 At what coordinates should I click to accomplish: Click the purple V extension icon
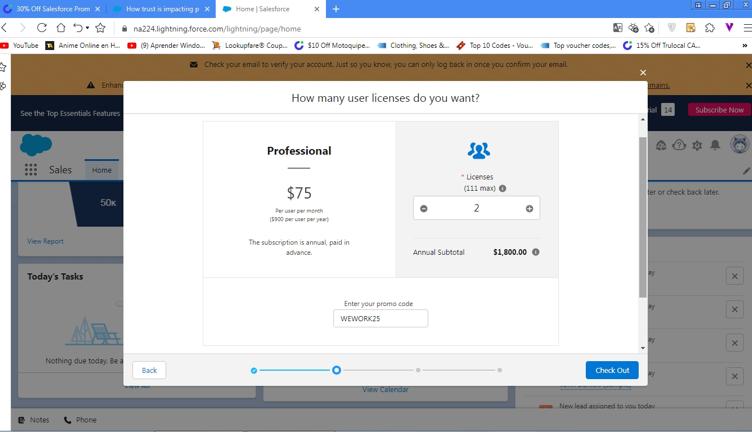(x=729, y=27)
